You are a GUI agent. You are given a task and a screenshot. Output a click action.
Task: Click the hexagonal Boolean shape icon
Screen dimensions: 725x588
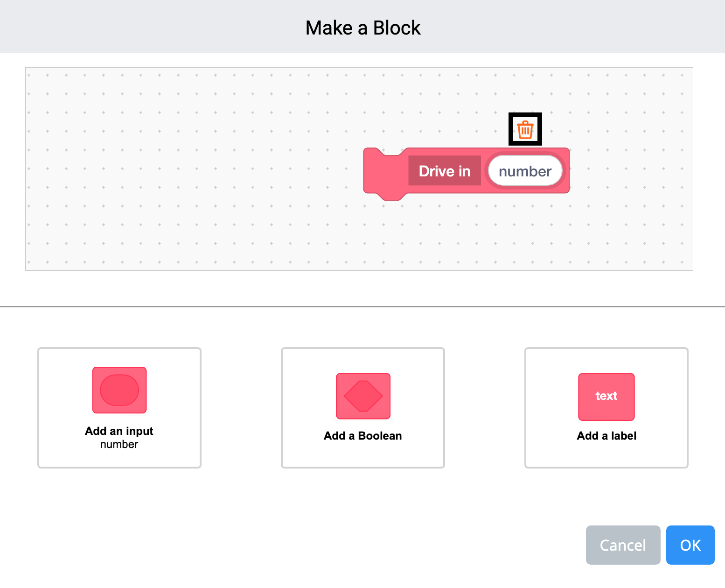tap(363, 396)
